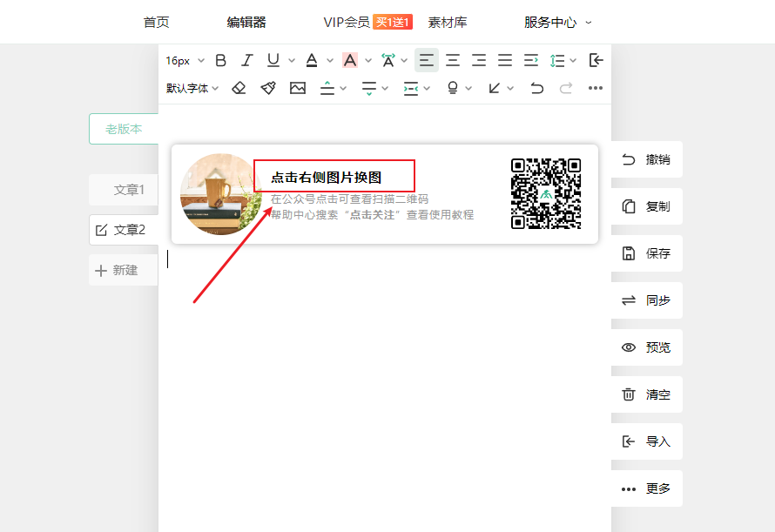
Task: Toggle bold text formatting
Action: (x=220, y=60)
